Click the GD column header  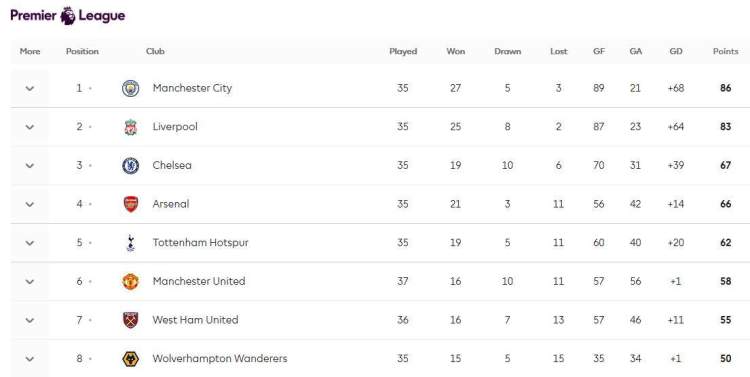(x=675, y=51)
